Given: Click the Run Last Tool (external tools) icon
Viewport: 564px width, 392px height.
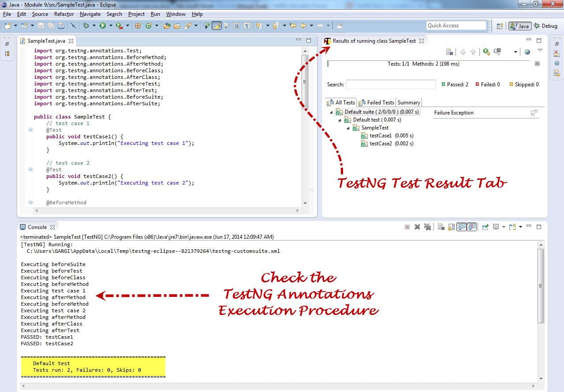Looking at the screenshot, I should point(119,26).
